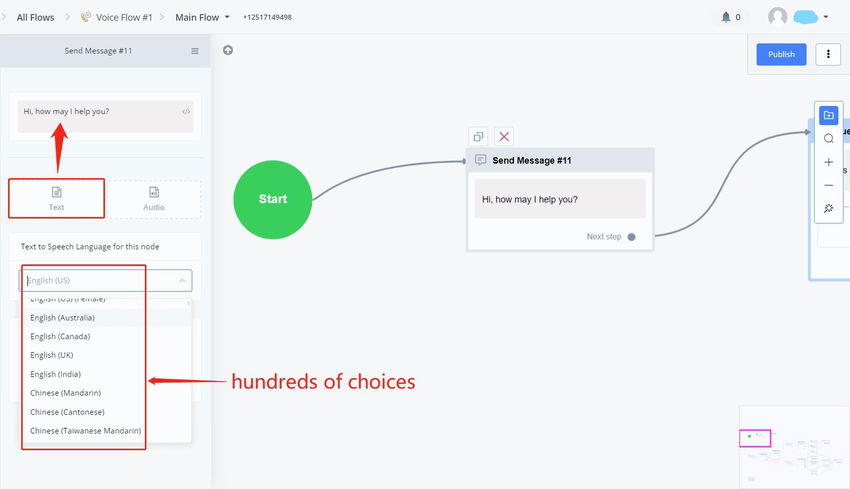This screenshot has height=489, width=850.
Task: Click the canvas search magnifier icon
Action: point(828,139)
